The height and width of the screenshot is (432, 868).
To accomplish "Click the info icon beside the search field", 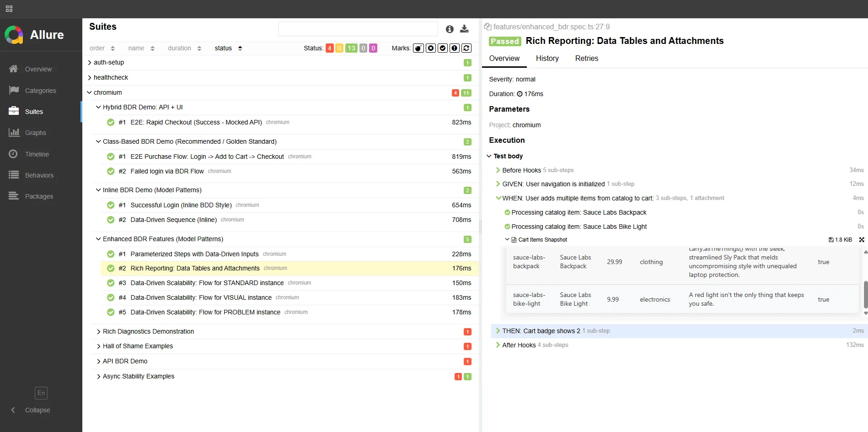I will pyautogui.click(x=450, y=29).
